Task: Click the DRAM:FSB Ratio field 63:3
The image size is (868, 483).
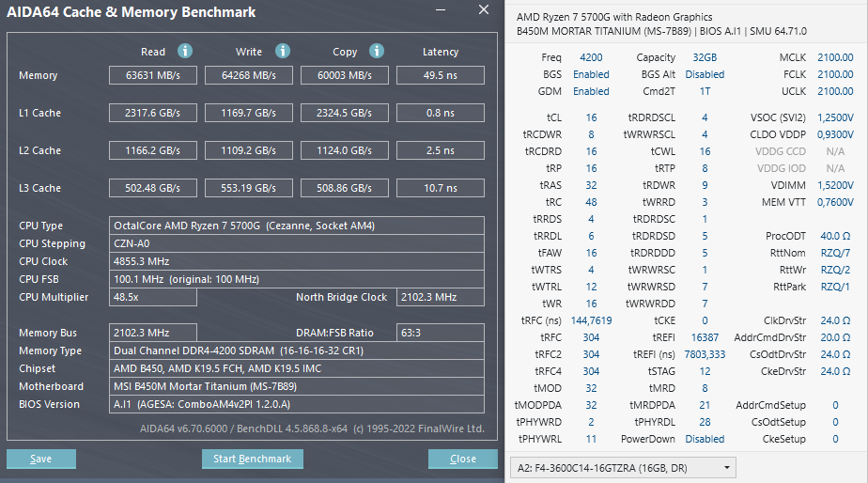Action: click(440, 333)
